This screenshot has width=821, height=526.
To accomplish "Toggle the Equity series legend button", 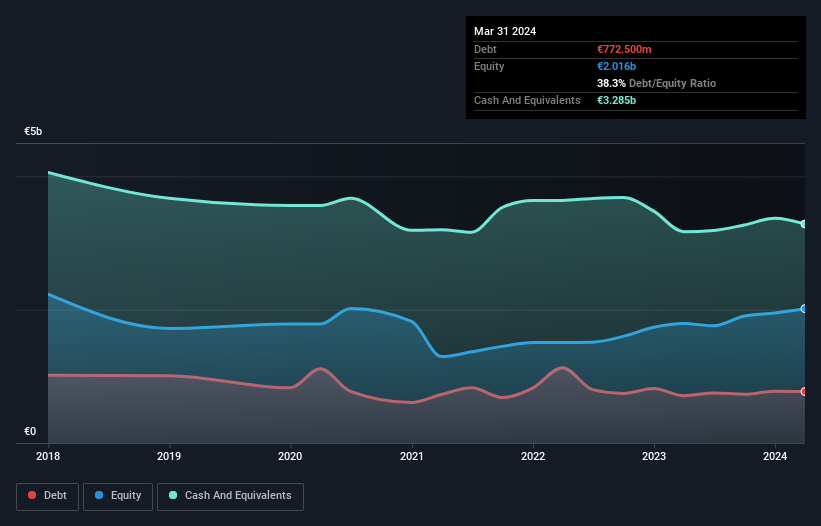I will tap(118, 496).
